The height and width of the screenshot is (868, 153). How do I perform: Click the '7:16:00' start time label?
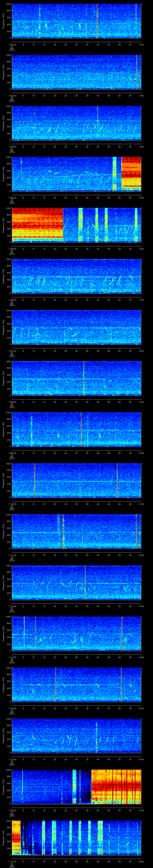(12, 810)
